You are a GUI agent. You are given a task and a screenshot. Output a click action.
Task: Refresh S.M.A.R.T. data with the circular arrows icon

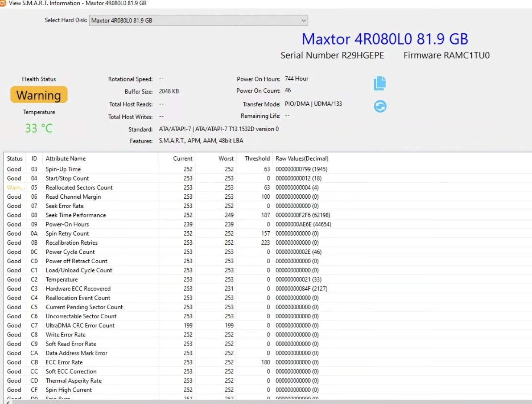(380, 106)
